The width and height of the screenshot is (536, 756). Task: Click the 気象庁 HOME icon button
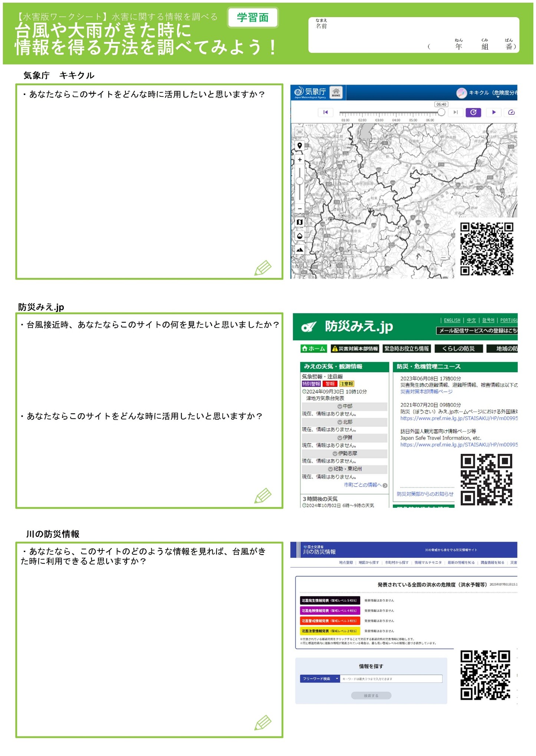pos(336,92)
